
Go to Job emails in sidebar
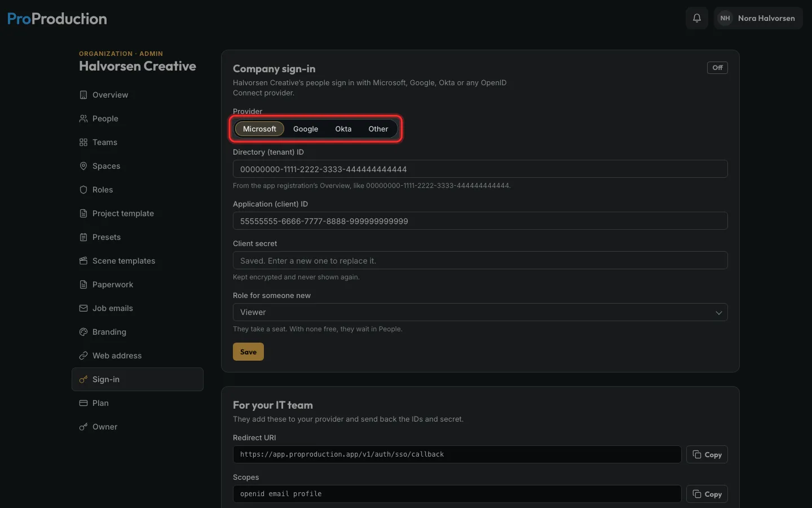(x=138, y=308)
